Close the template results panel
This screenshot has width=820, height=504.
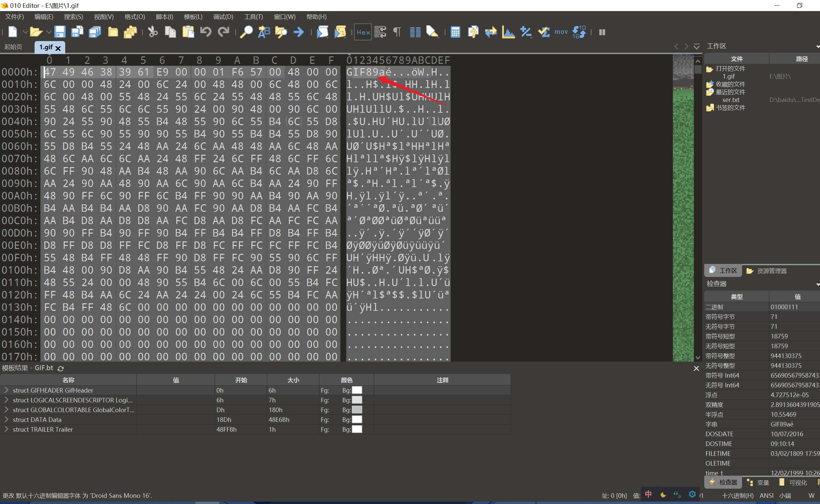pos(696,368)
